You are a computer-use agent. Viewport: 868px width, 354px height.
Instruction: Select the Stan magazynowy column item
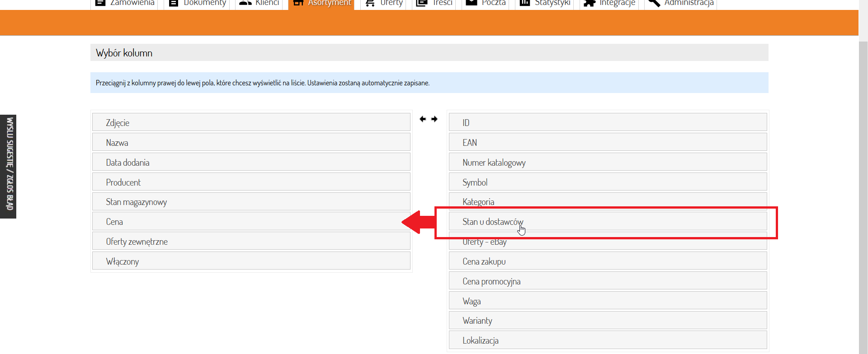(251, 202)
